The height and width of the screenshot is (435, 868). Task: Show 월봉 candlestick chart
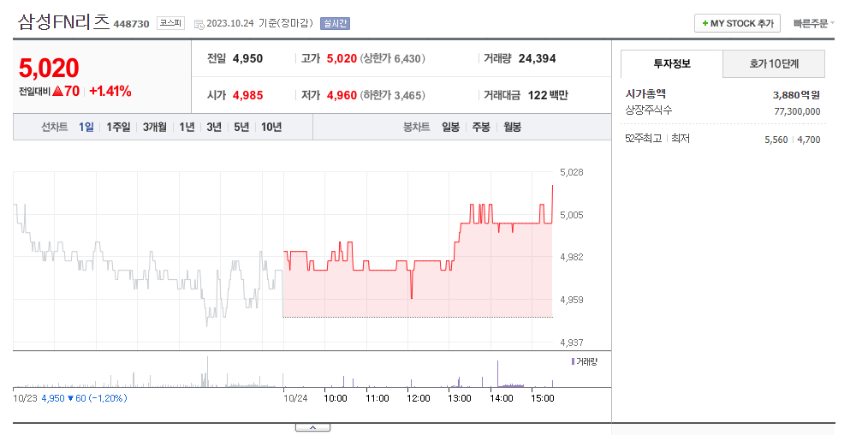pyautogui.click(x=512, y=127)
